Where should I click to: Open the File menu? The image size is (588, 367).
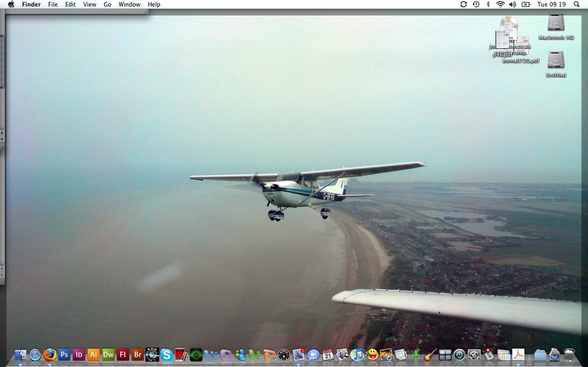pos(52,4)
